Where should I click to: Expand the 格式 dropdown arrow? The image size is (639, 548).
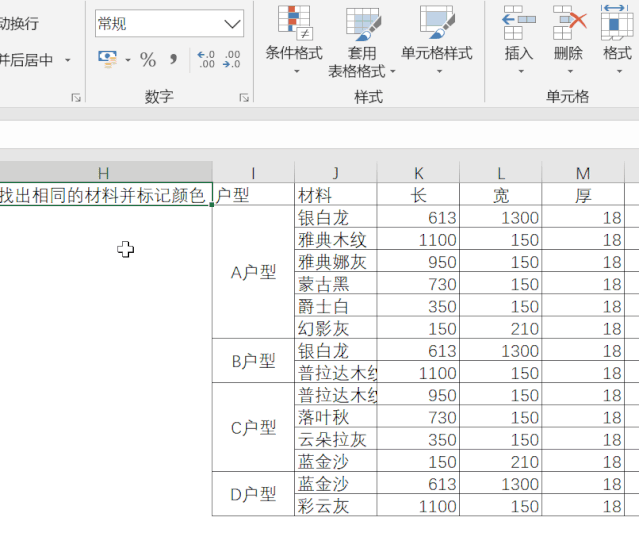(x=619, y=71)
